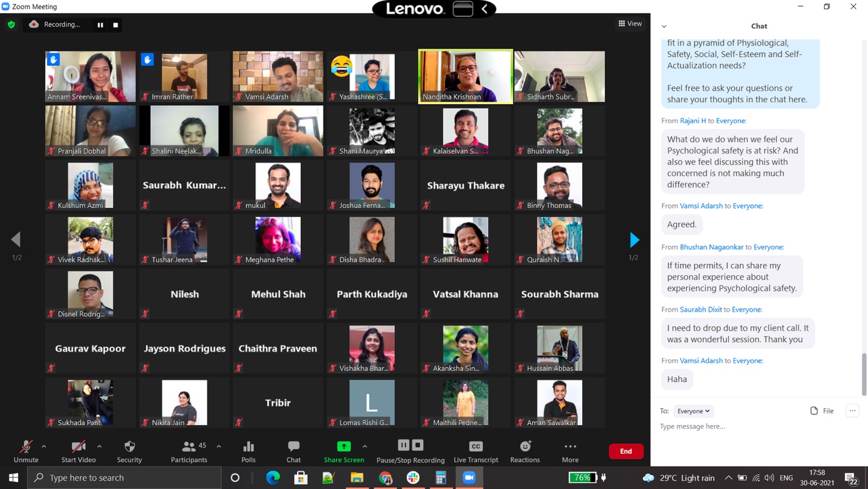Select the Tribir participant tile
The width and height of the screenshot is (868, 489).
coord(278,402)
